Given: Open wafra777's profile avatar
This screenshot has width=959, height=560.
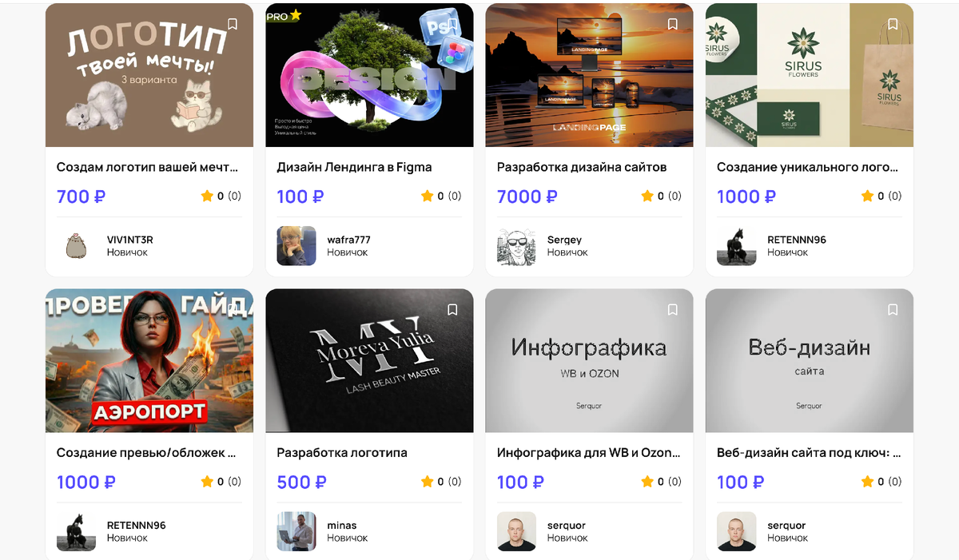Looking at the screenshot, I should coord(296,245).
